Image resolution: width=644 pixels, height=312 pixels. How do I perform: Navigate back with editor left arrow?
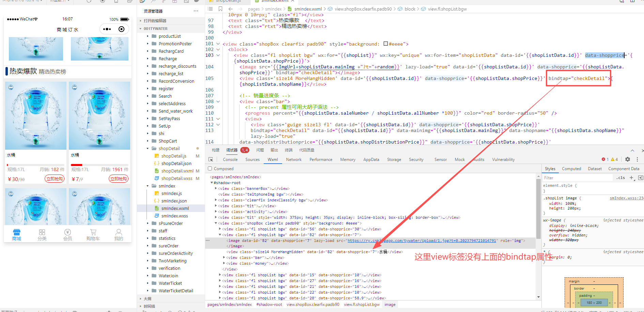coord(231,9)
